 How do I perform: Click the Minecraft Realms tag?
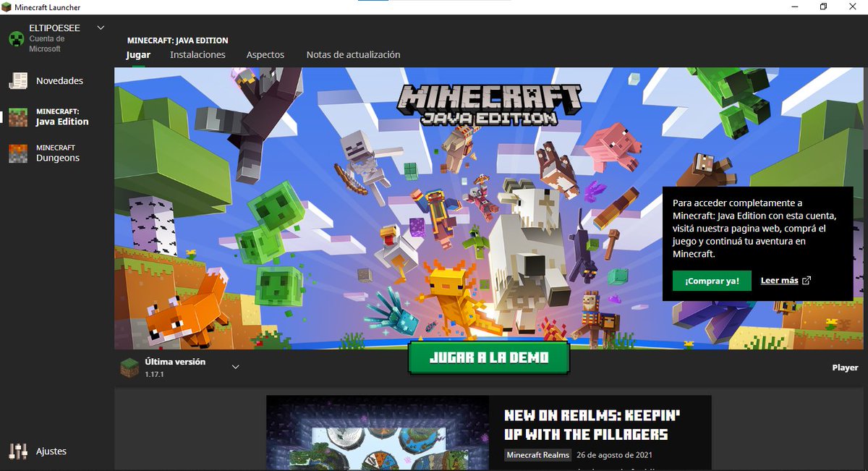click(538, 455)
